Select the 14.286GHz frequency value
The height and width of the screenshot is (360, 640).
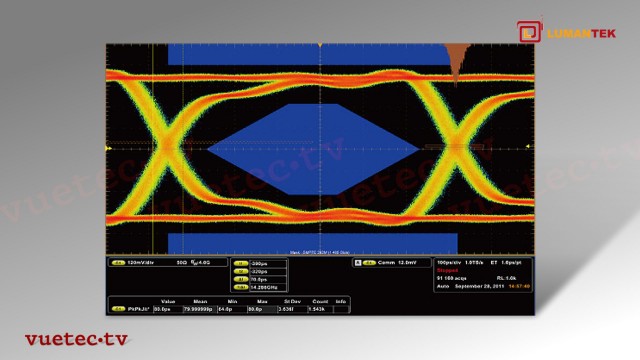pyautogui.click(x=268, y=287)
